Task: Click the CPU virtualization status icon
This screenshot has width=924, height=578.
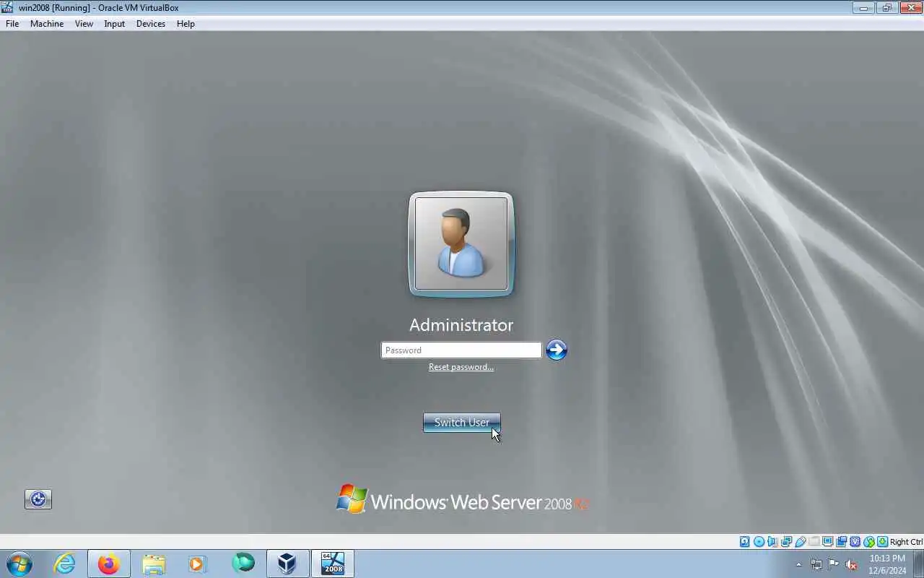Action: (855, 542)
